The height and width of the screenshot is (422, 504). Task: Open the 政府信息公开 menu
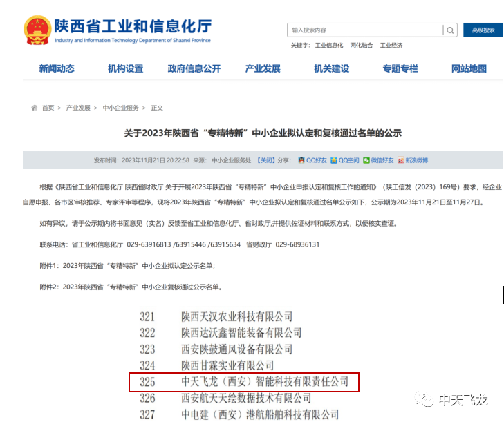(194, 68)
